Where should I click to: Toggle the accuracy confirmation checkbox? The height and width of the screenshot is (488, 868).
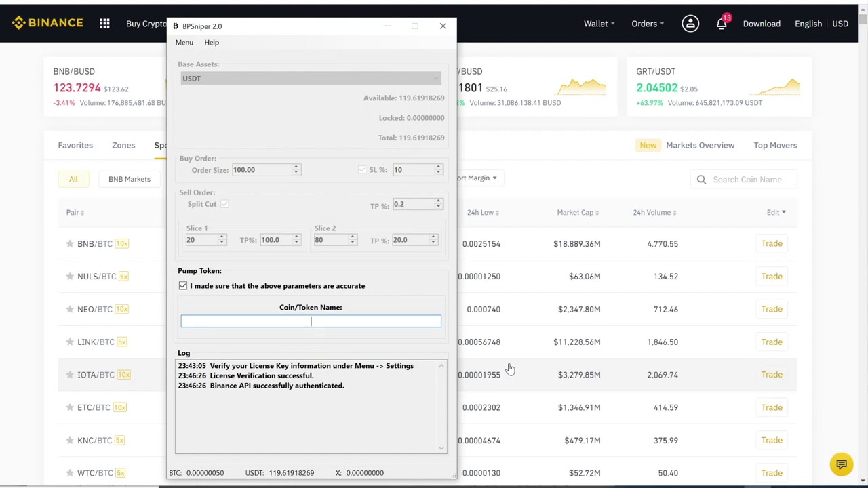click(x=183, y=286)
